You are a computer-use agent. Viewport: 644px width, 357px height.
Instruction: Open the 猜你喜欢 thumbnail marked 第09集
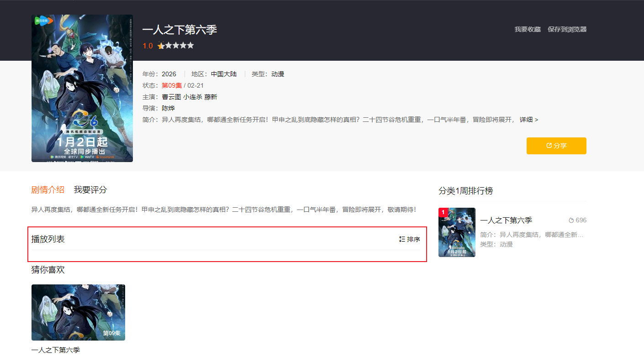tap(78, 312)
